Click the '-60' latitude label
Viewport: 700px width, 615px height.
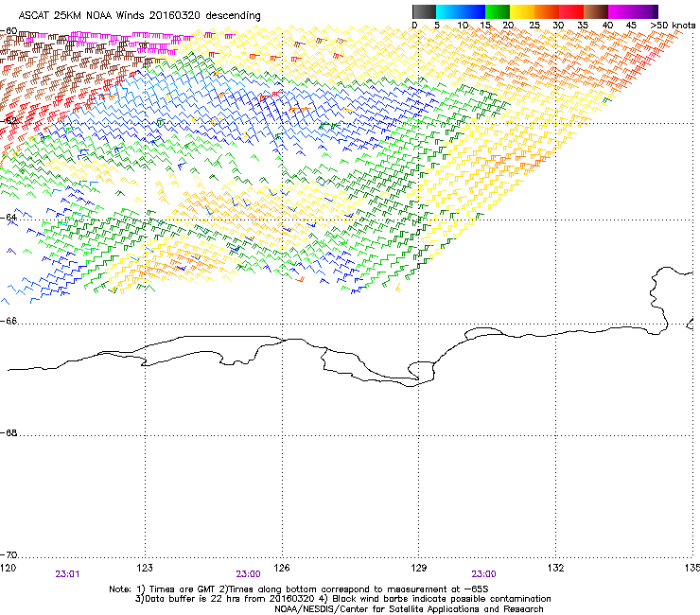pyautogui.click(x=9, y=31)
